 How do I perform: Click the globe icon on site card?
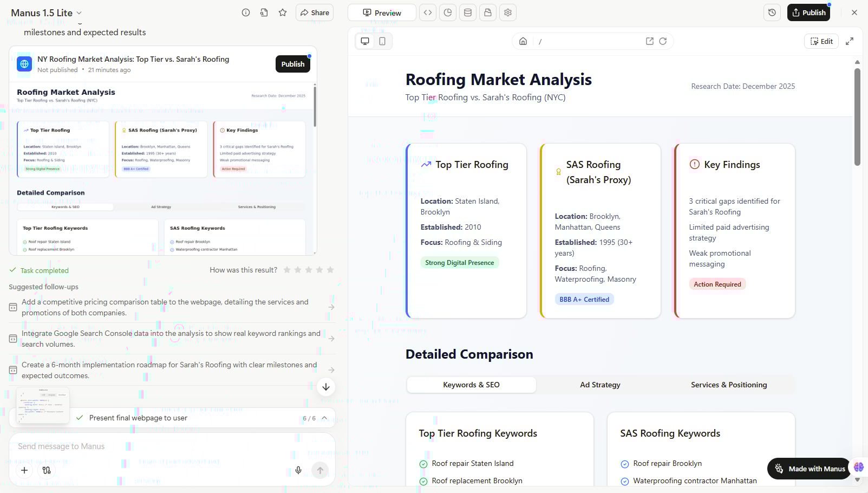[24, 64]
